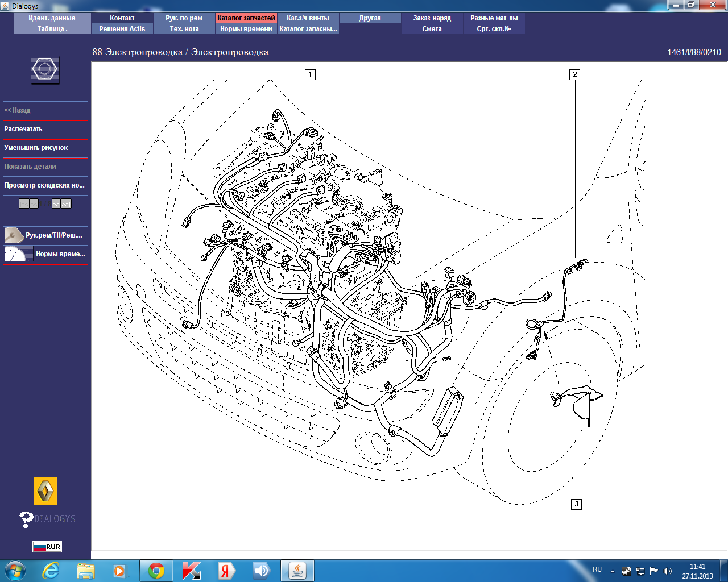Screen dimensions: 728x582
Task: Go to the next illustration page
Action: point(56,203)
